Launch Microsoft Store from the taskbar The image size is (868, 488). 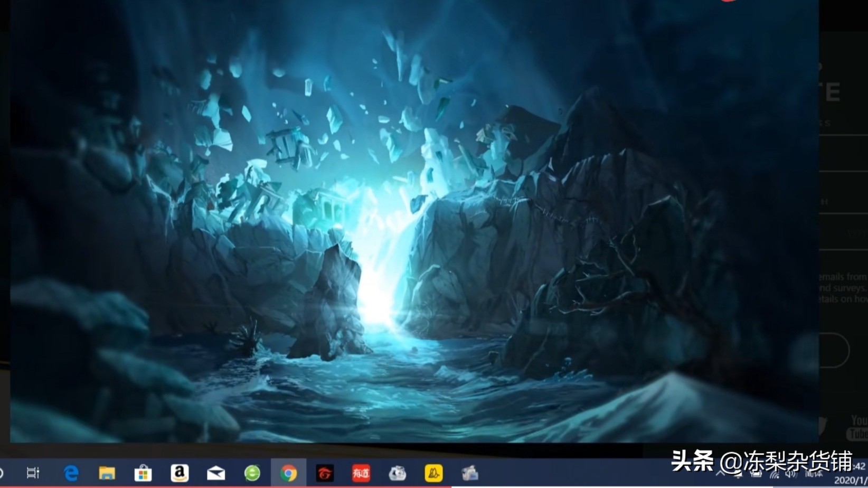pos(143,473)
